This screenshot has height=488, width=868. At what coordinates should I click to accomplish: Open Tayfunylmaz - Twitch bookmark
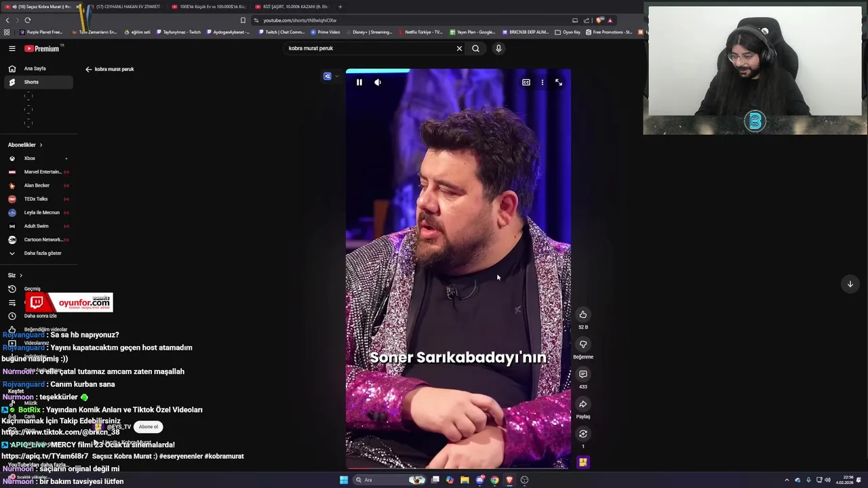pos(179,32)
